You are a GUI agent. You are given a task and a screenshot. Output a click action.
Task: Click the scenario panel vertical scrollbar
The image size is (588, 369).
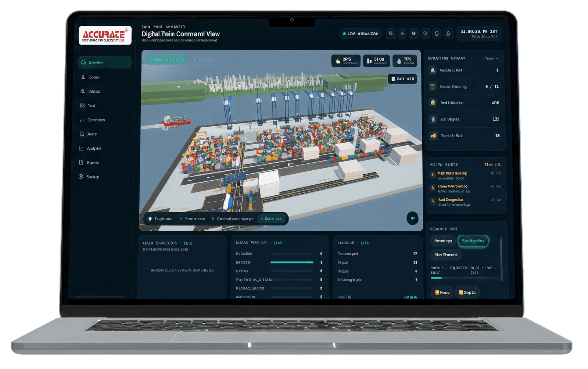[501, 259]
